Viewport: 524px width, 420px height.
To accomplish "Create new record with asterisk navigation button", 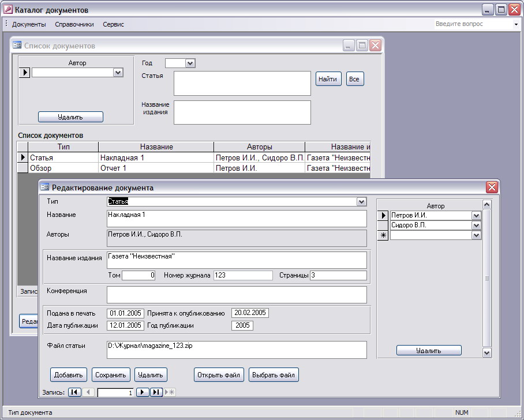I will pos(170,392).
